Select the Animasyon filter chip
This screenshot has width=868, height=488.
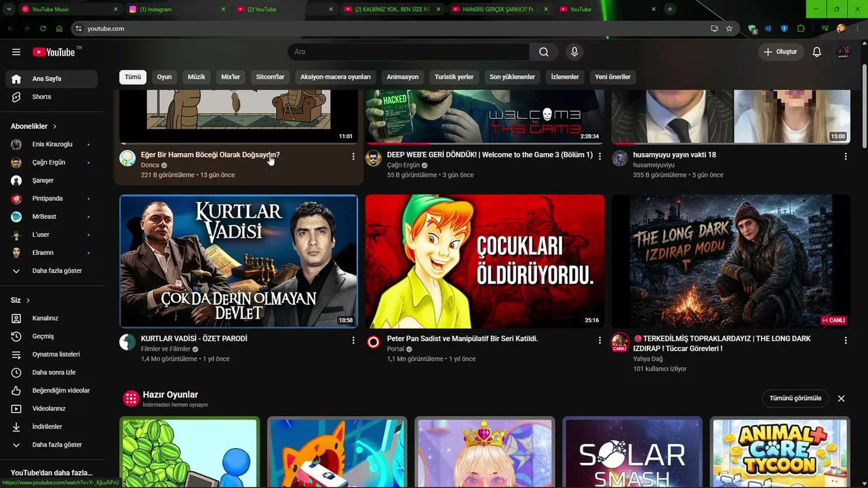[403, 77]
